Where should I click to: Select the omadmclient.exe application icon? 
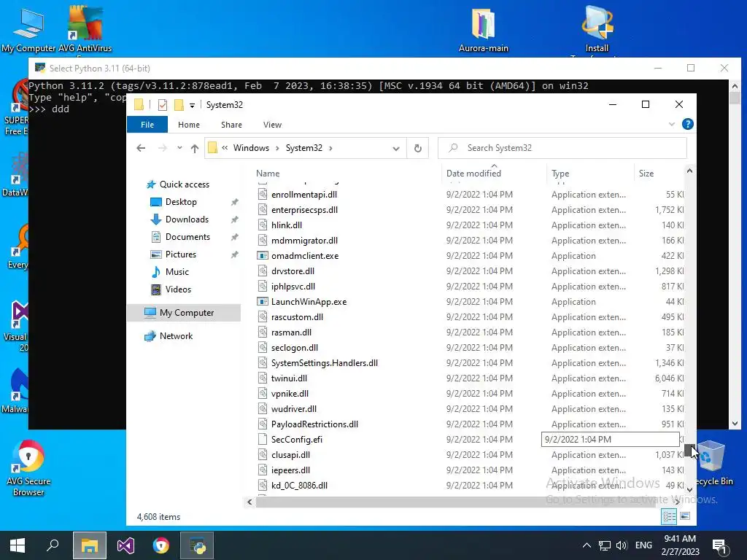263,256
